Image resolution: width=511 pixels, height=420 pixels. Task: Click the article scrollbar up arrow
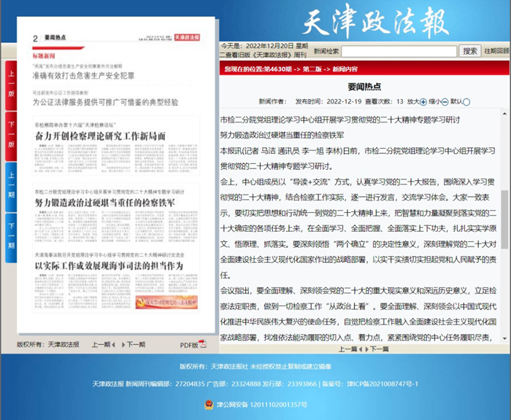pos(504,114)
